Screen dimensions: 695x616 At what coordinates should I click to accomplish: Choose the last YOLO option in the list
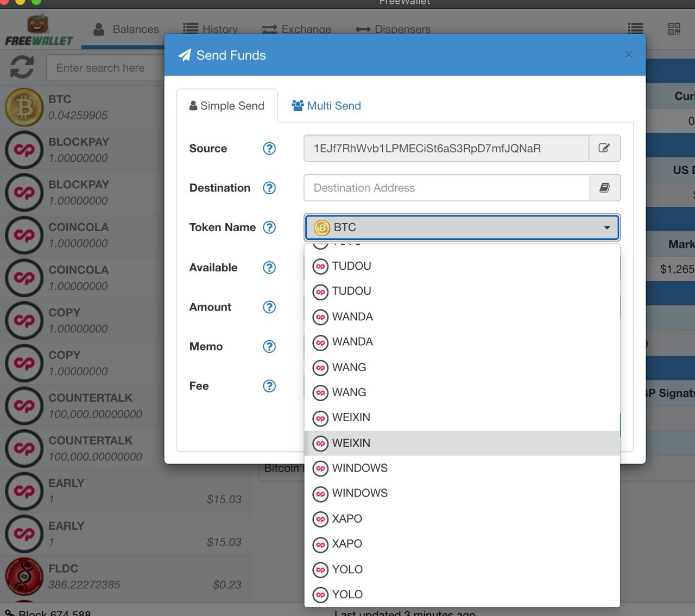coord(462,595)
